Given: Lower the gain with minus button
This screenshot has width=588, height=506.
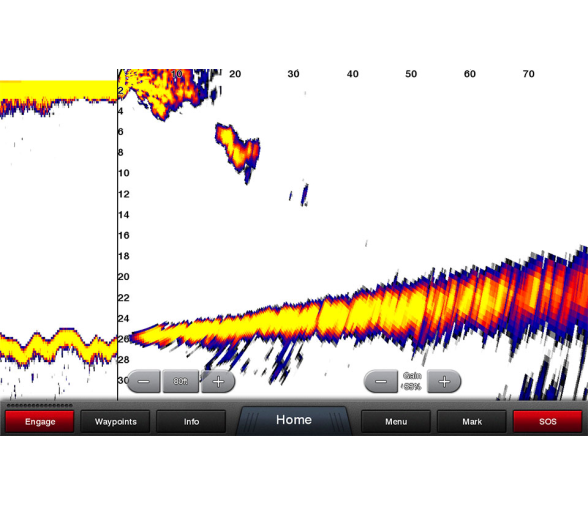Looking at the screenshot, I should (381, 381).
